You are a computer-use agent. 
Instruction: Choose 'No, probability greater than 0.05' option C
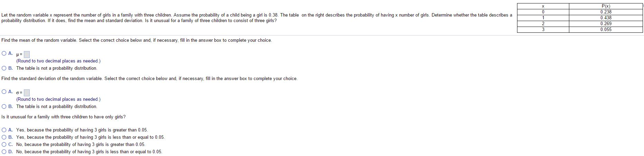click(x=4, y=144)
